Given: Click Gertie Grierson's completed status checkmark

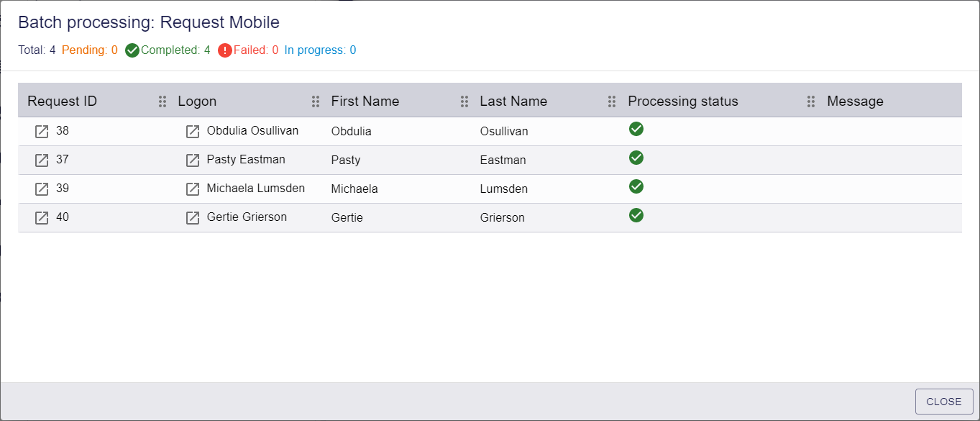Looking at the screenshot, I should pos(636,215).
